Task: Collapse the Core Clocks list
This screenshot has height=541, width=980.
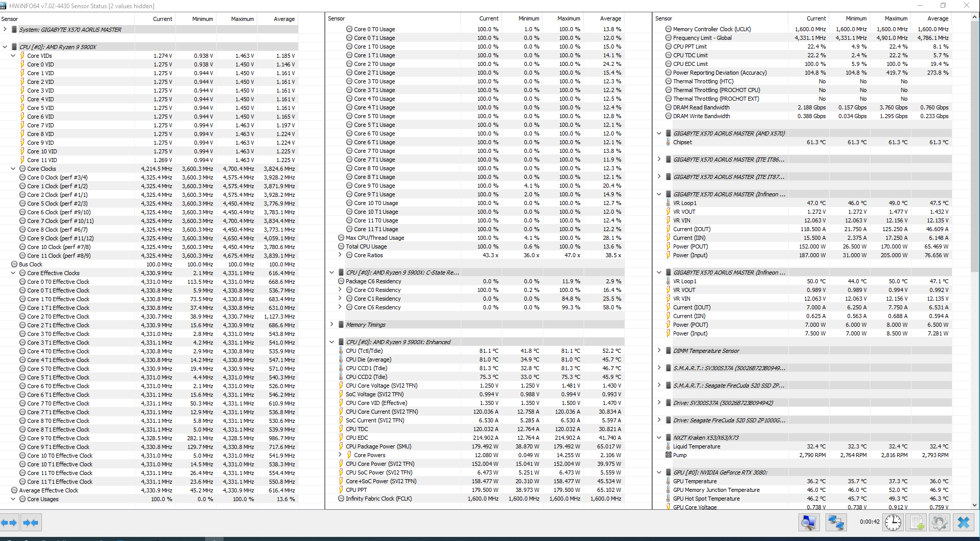Action: click(13, 168)
